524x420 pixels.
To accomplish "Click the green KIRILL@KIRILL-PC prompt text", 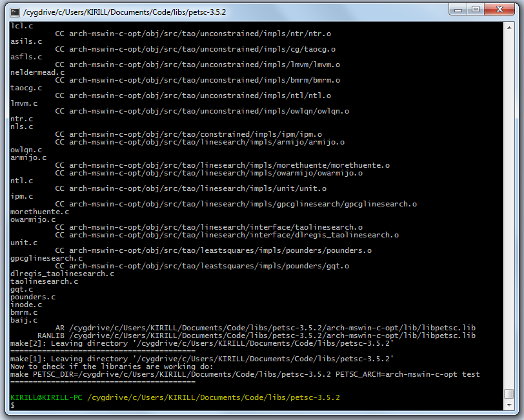I will coord(46,397).
